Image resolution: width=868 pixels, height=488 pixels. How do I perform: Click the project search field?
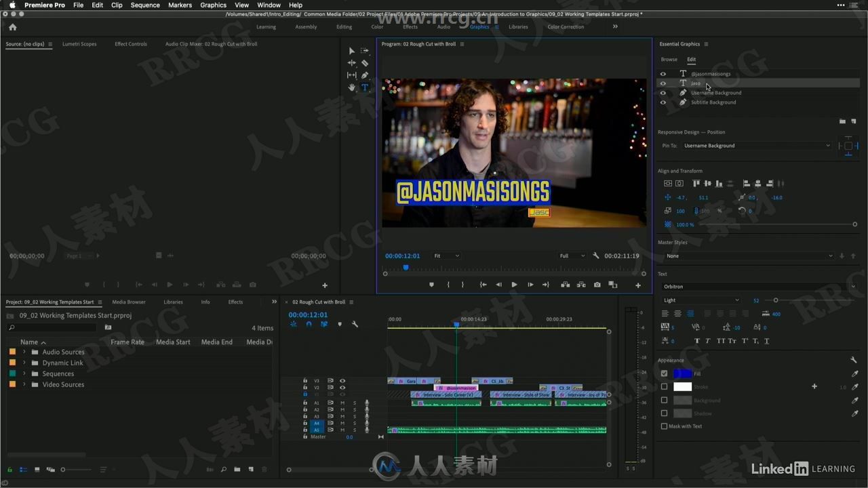coord(51,328)
